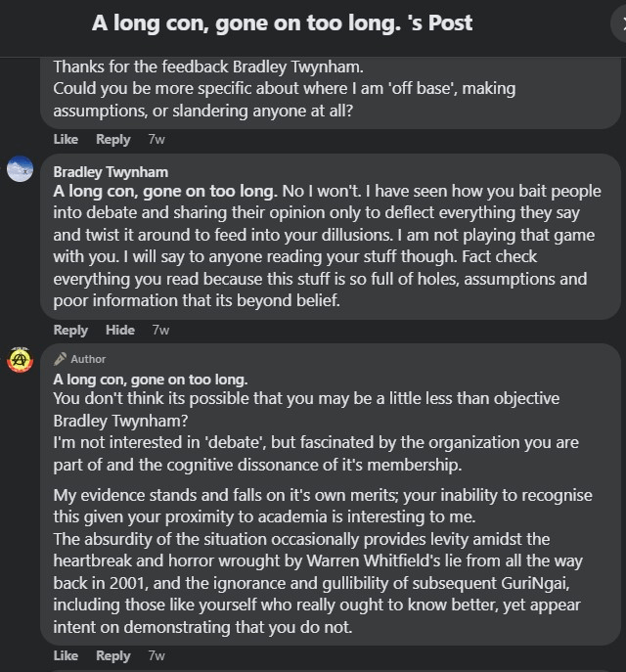Open the 7w timestamp on the last comment
The width and height of the screenshot is (626, 672).
point(156,655)
